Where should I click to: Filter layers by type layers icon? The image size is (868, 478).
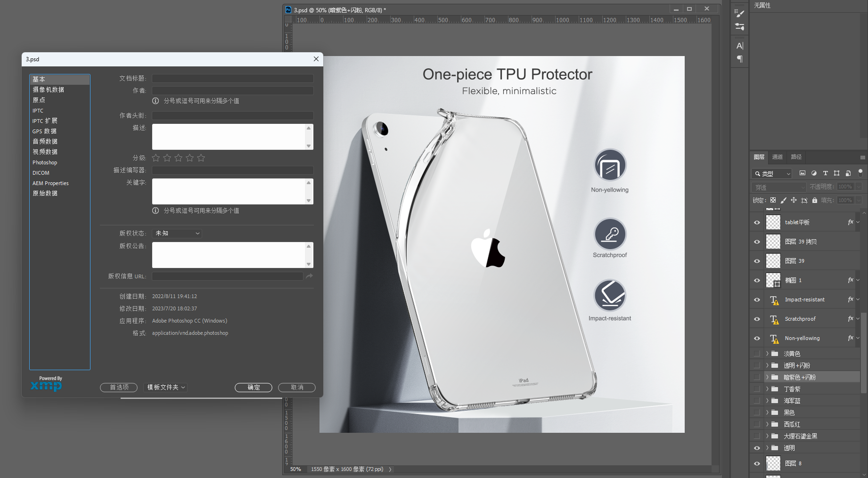[x=825, y=173]
